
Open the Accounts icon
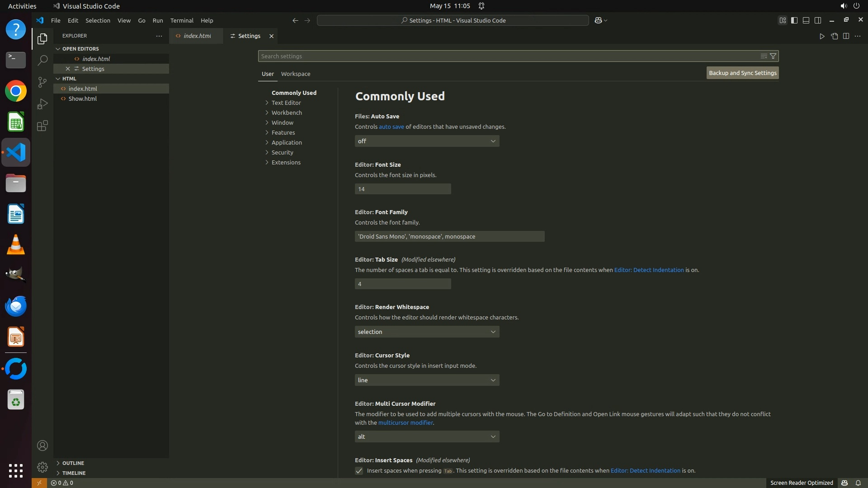[42, 446]
